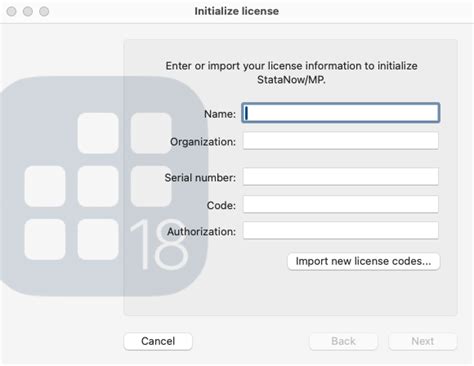Click the StataNow/MP instruction text
Screen dimensions: 474x366
point(291,73)
